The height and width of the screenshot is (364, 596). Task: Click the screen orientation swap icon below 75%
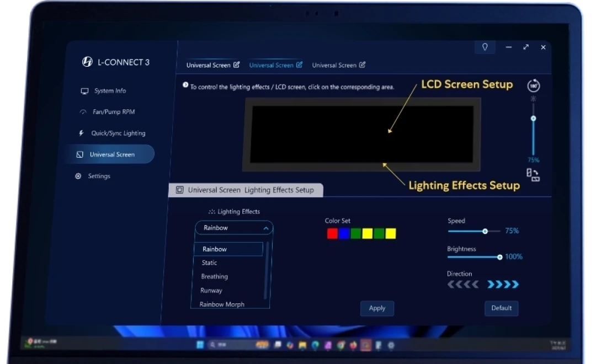click(533, 175)
